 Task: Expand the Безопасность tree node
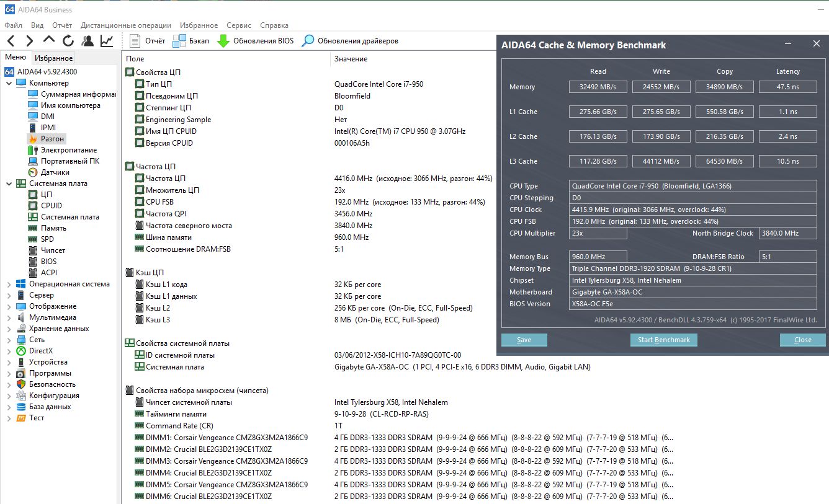tap(9, 384)
